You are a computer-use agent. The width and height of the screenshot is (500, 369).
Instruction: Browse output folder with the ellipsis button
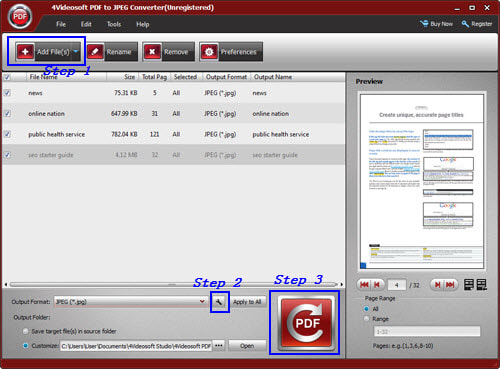click(x=219, y=346)
